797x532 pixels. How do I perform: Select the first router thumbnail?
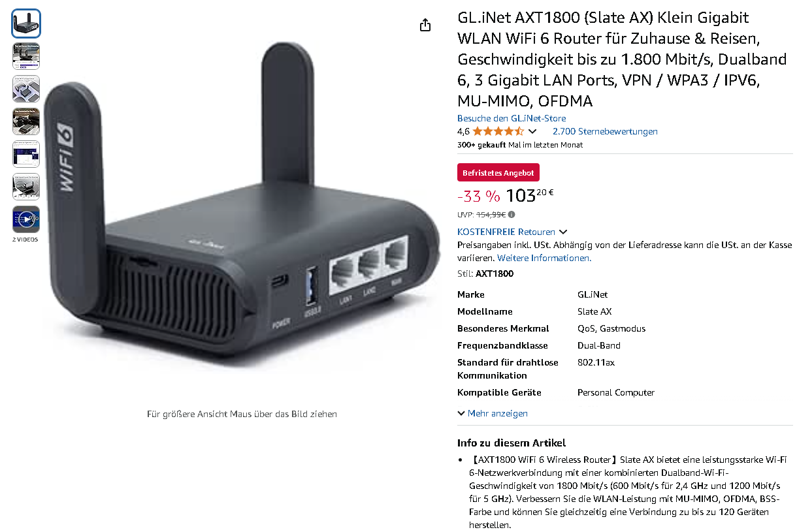(26, 23)
